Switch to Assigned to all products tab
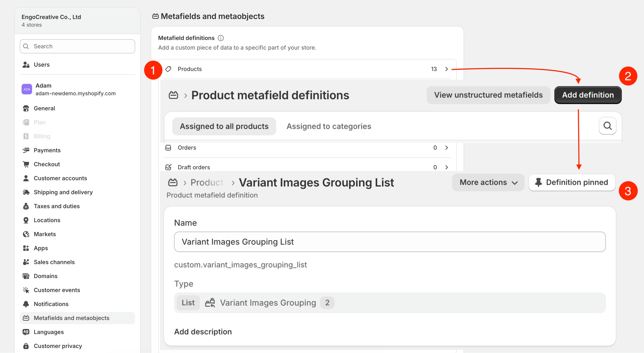Viewport: 644px width, 353px height. (x=224, y=126)
